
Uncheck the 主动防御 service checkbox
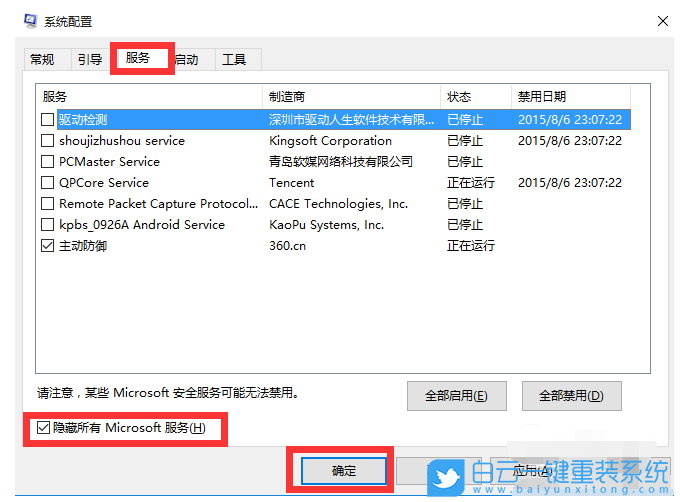pos(47,246)
